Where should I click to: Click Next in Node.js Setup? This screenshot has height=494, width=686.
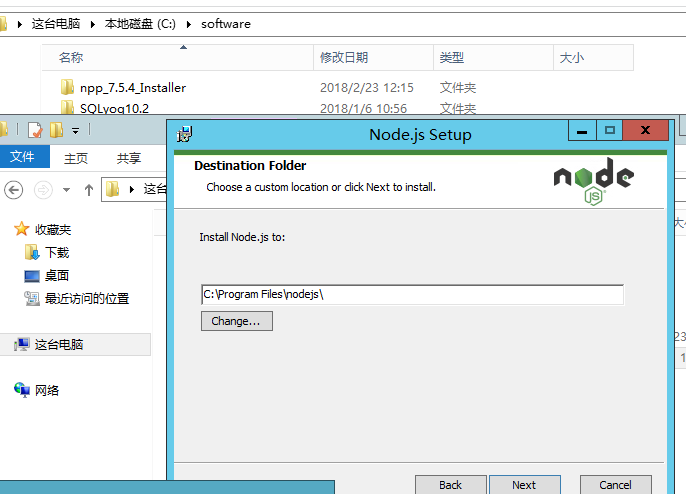(525, 484)
